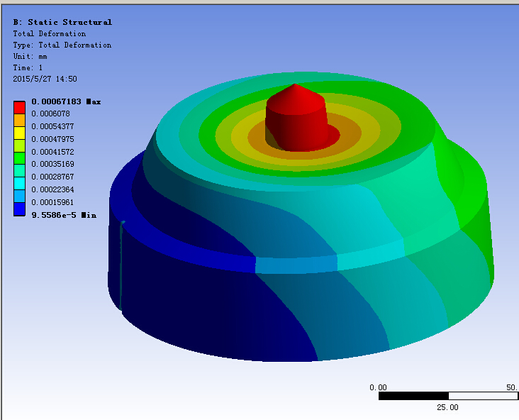The image size is (519, 420).
Task: Select the 0.00022364 legend value
Action: point(52,190)
